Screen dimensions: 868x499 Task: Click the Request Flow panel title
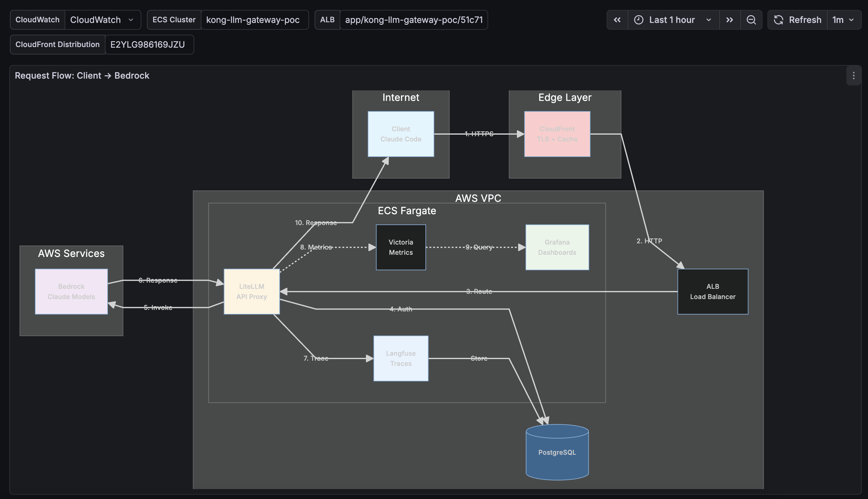82,76
